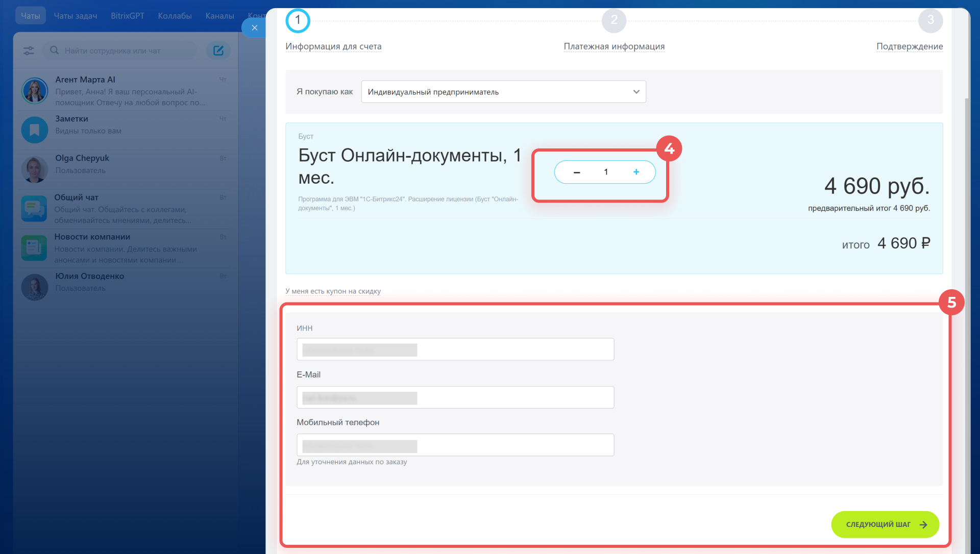
Task: Click the discount coupon link
Action: pos(333,291)
